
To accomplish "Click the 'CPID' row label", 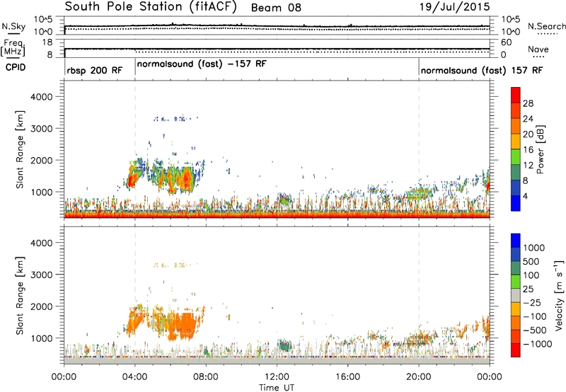I will [x=15, y=67].
